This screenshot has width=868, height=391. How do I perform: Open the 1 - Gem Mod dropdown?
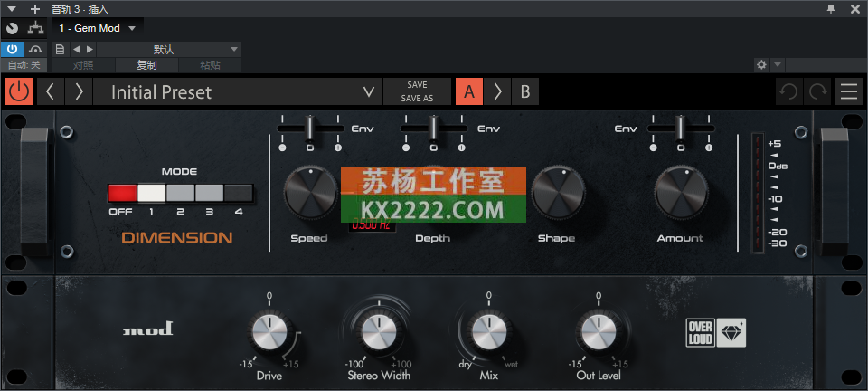click(x=98, y=28)
